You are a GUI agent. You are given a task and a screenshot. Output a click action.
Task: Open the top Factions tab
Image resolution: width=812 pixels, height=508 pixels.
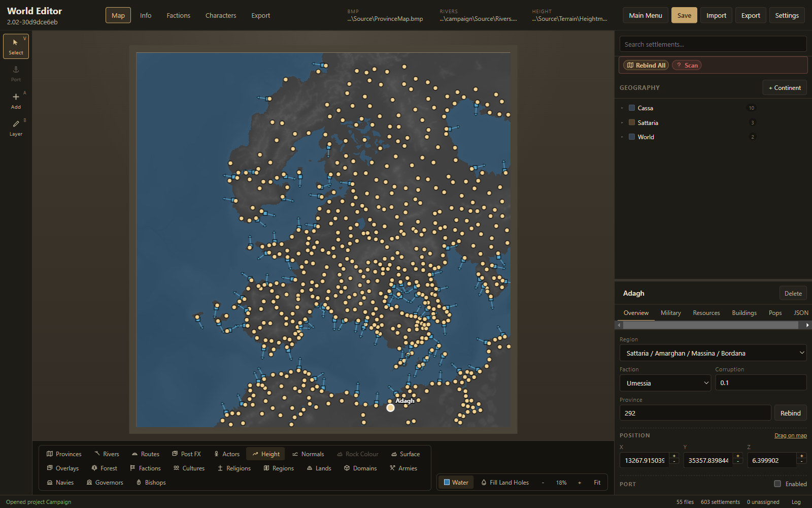pos(179,15)
